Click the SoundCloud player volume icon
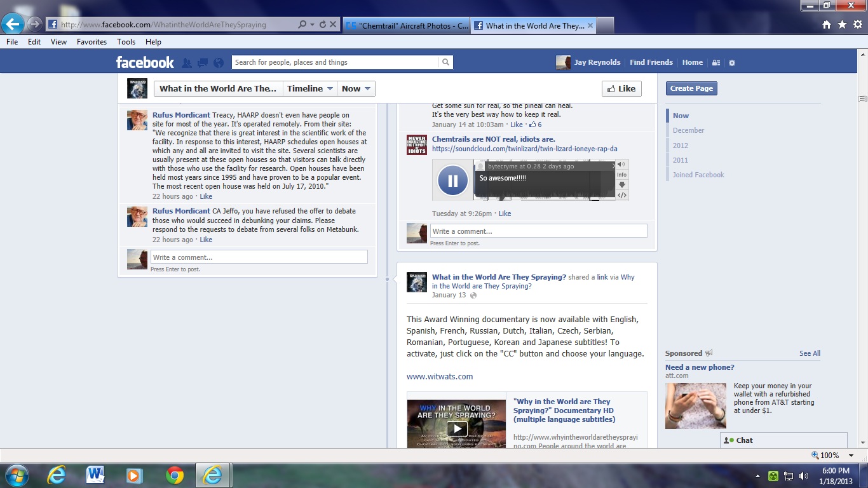Image resolution: width=868 pixels, height=488 pixels. click(x=621, y=165)
